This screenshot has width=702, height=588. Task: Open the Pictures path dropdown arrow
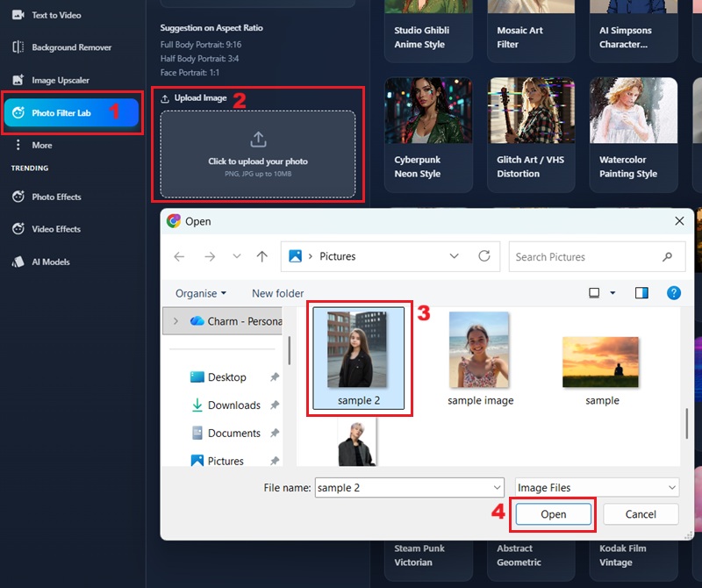coord(455,256)
